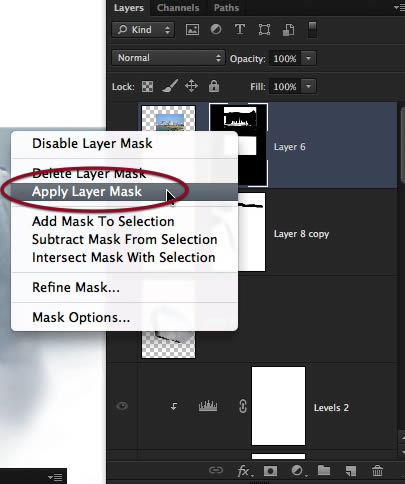The height and width of the screenshot is (484, 405).
Task: Choose Delete Layer Mask
Action: click(x=125, y=173)
